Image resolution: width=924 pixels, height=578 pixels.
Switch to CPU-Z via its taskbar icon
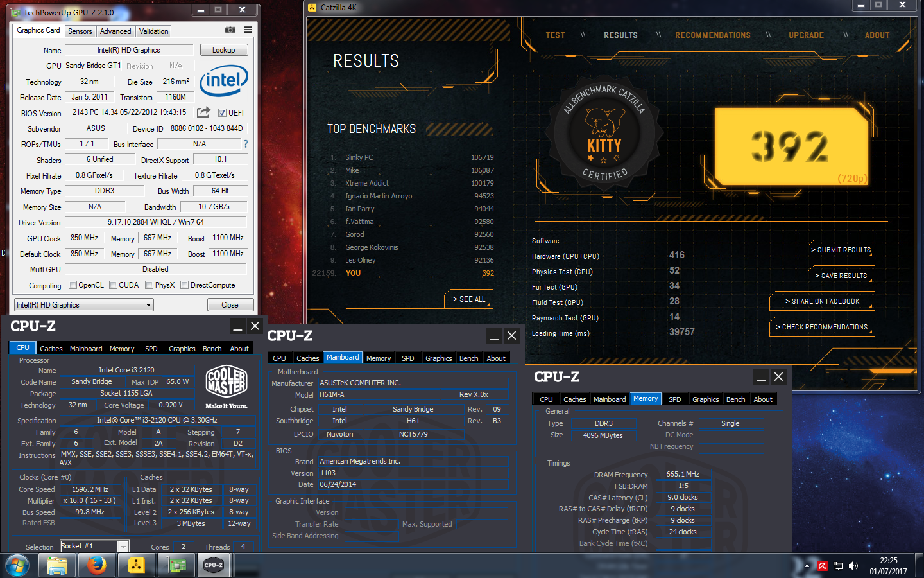[214, 566]
